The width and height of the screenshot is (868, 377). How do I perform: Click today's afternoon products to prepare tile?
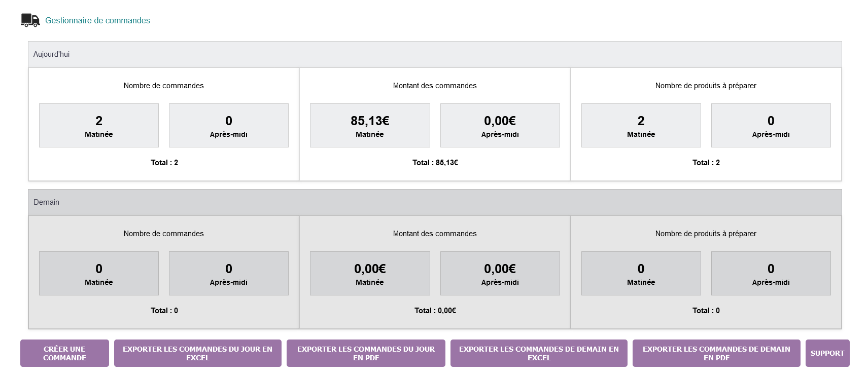(771, 126)
